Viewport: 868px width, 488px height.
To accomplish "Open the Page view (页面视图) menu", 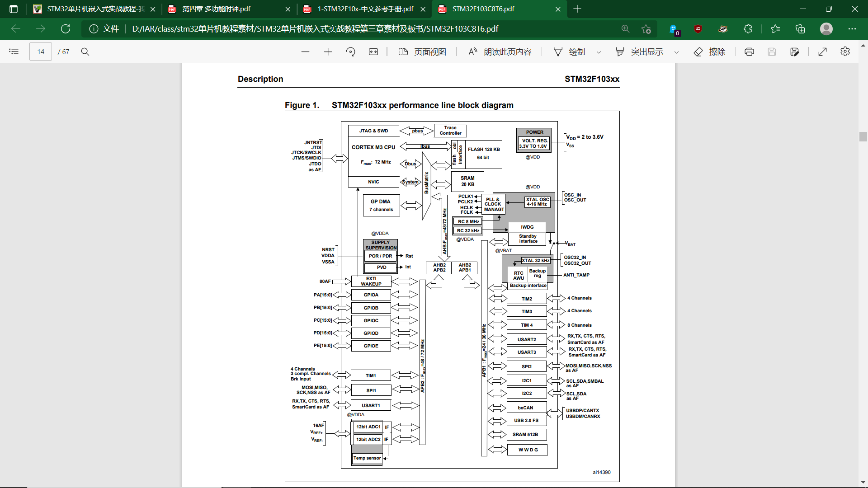I will click(x=422, y=52).
